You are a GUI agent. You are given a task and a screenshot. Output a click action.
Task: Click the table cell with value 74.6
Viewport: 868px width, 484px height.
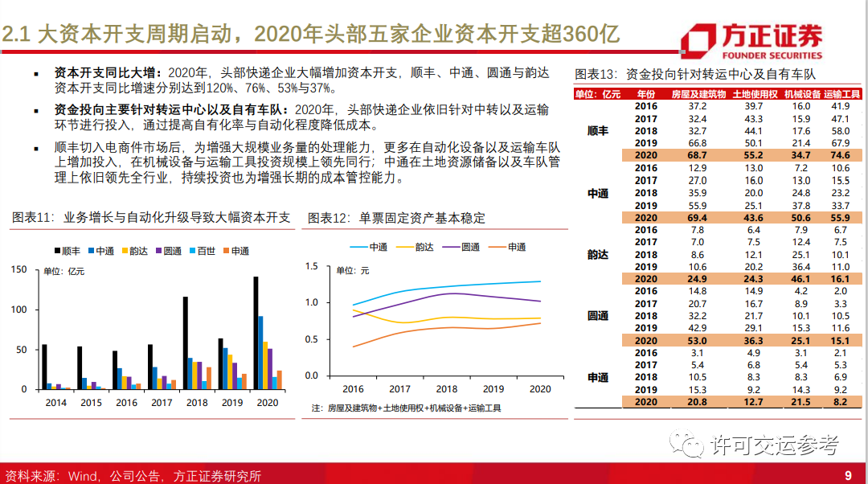coord(841,156)
